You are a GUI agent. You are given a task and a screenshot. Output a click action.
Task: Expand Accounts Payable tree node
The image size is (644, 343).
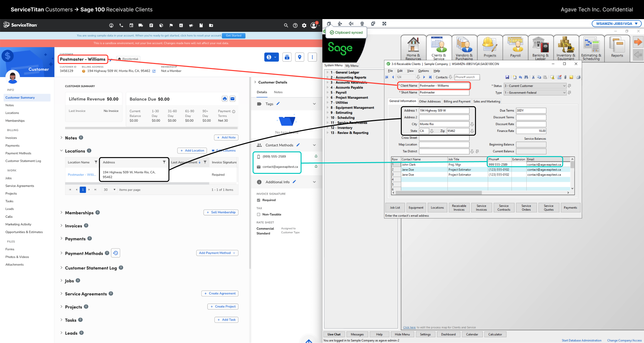(x=328, y=87)
